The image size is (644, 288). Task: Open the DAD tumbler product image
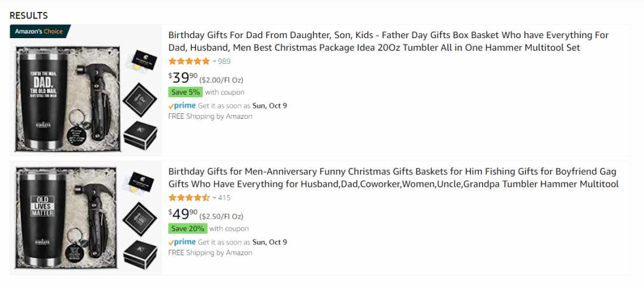click(x=68, y=99)
